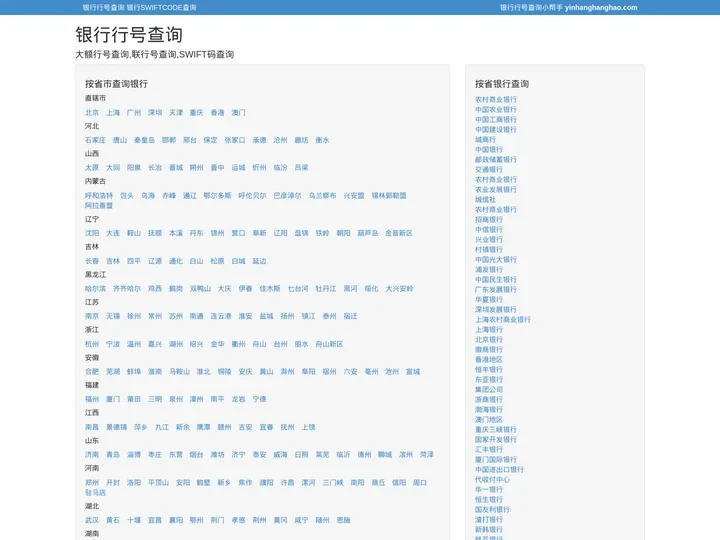Open the 青岛 city link
The image size is (720, 540).
coord(113,455)
